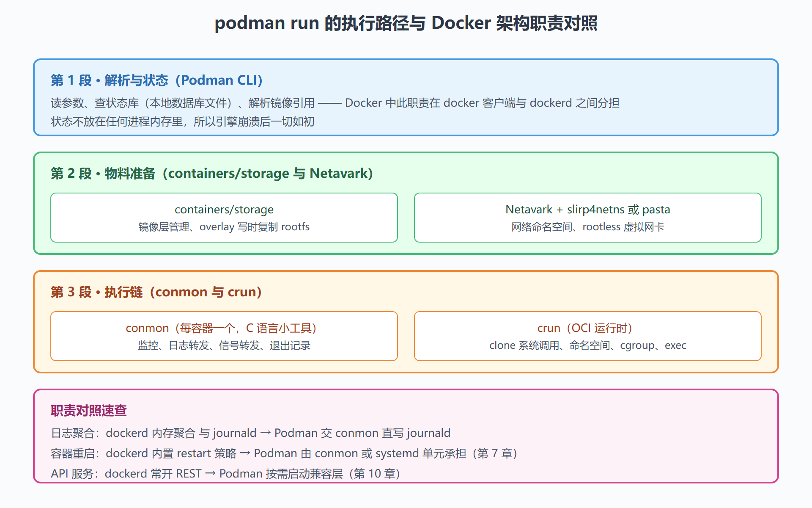Click the conmon monitoring and log forwarding text
This screenshot has width=812, height=508.
(x=224, y=345)
